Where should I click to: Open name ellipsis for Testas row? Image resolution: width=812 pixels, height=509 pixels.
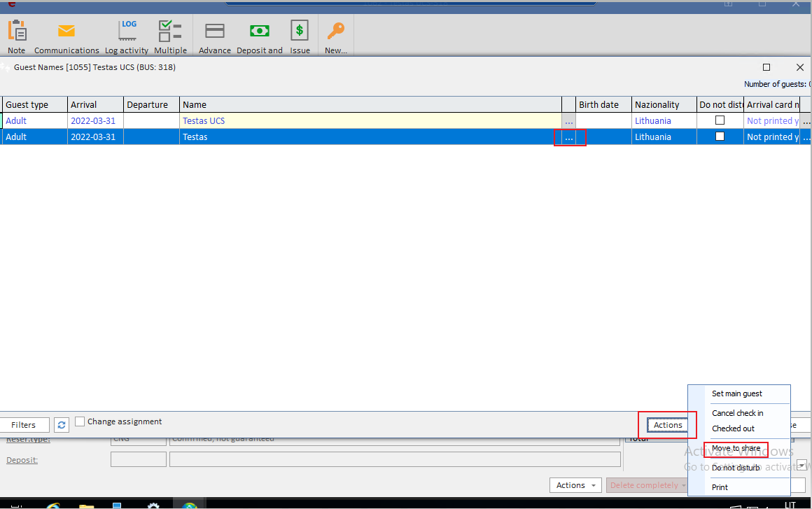tap(569, 137)
